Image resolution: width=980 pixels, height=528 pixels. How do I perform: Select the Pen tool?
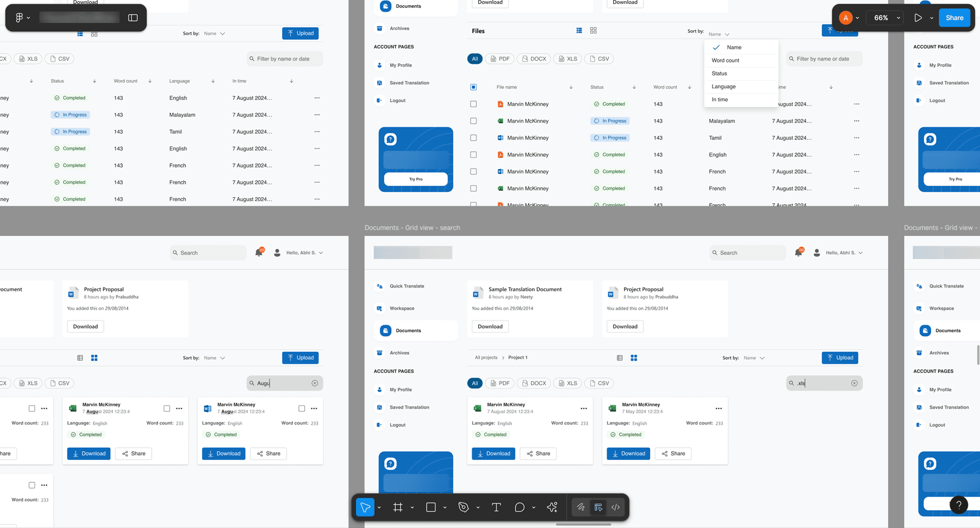click(463, 507)
